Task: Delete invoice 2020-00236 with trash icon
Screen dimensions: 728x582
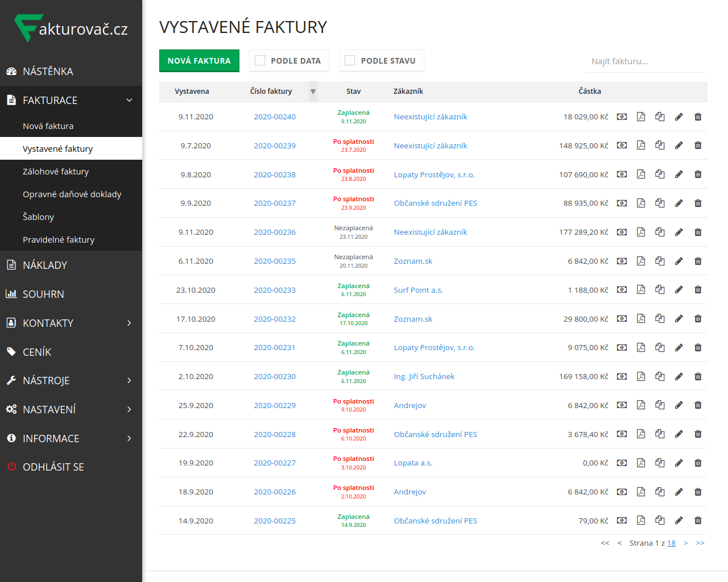Action: click(698, 232)
